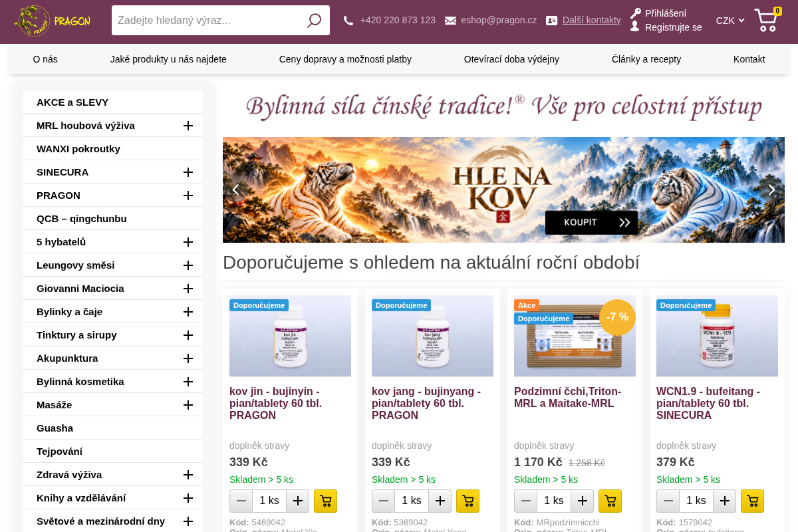Open the CZK currency dropdown
The width and height of the screenshot is (798, 532).
(730, 21)
